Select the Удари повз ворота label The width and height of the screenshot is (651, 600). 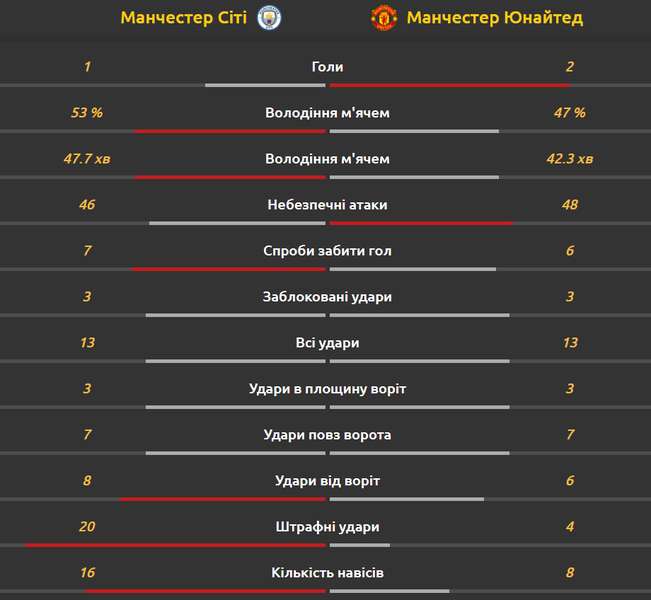[328, 435]
